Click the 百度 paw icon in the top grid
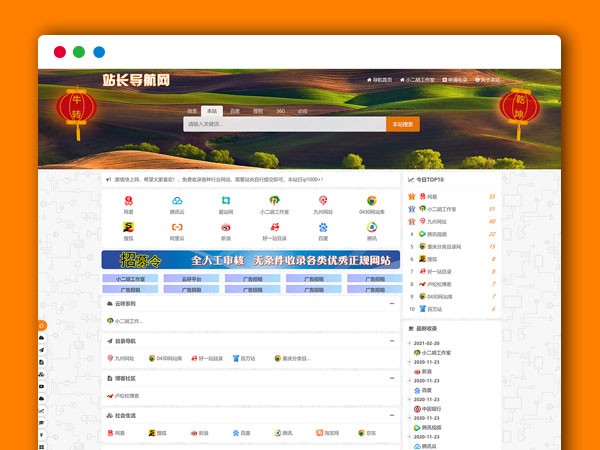 point(323,228)
